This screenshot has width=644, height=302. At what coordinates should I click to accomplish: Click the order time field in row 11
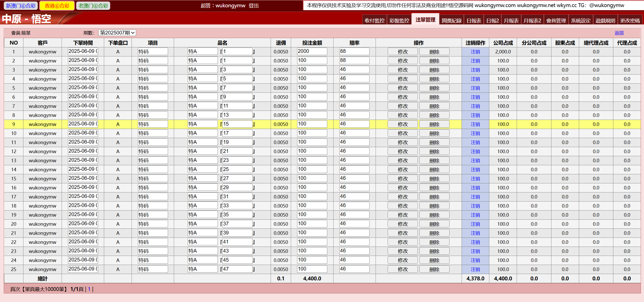pos(83,142)
